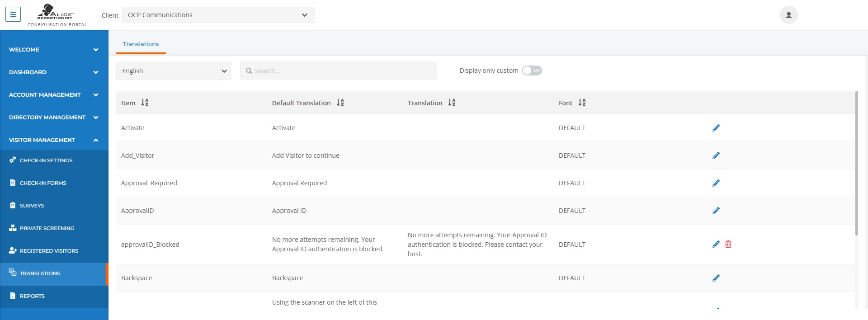Click the Surveys clipboard icon
Viewport: 868px width, 320px height.
pyautogui.click(x=13, y=205)
